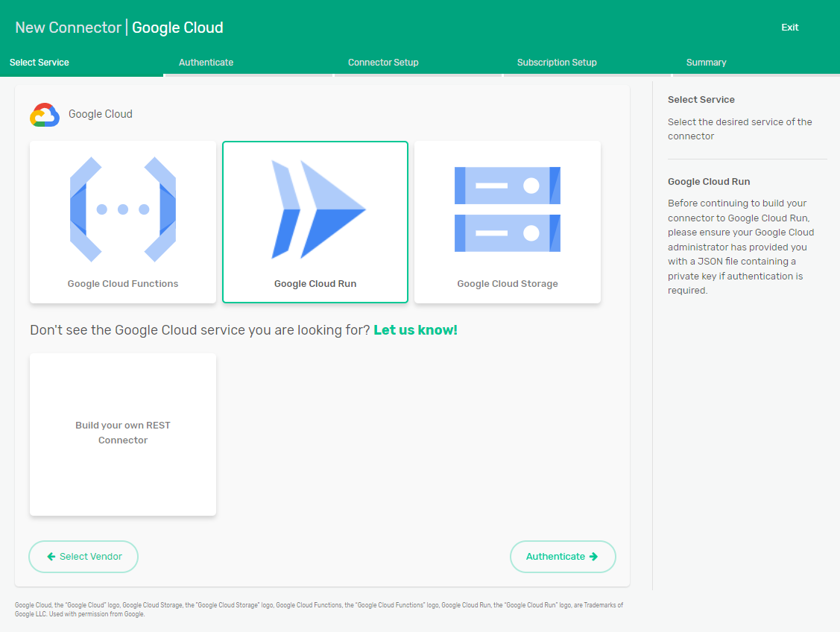
Task: Go back with the Select Vendor button
Action: pos(83,557)
